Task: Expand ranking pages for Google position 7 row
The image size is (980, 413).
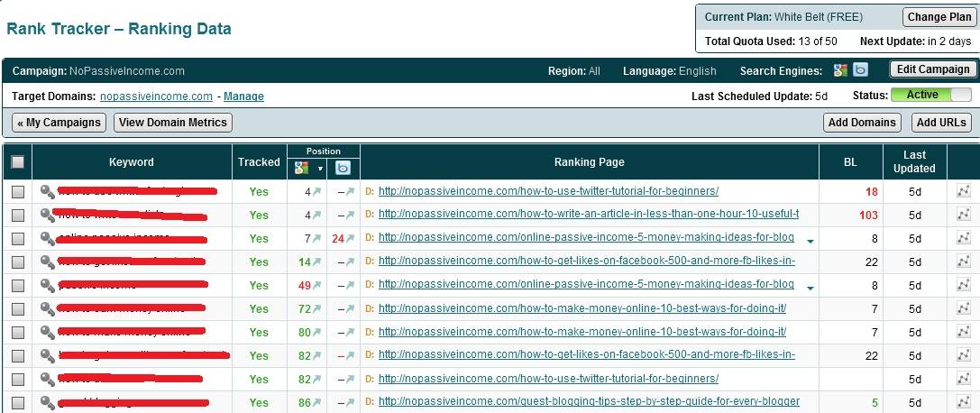Action: click(810, 241)
